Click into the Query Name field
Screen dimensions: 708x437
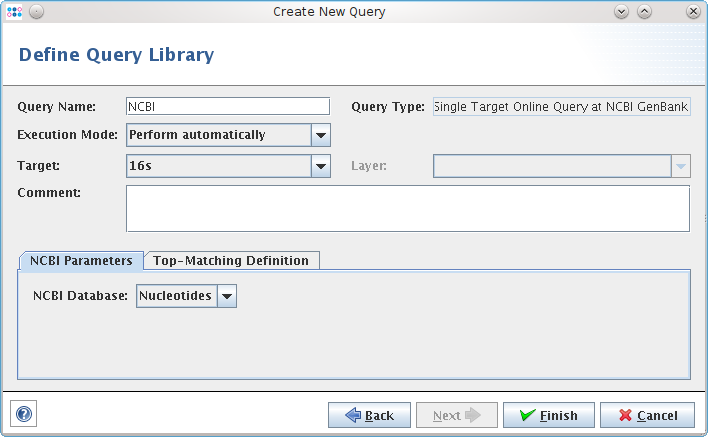coord(227,106)
